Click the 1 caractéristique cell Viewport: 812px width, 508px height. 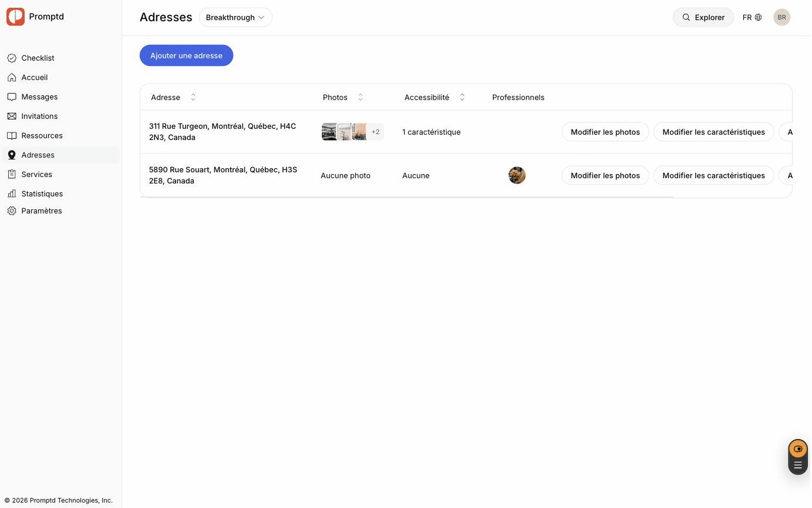coord(432,132)
